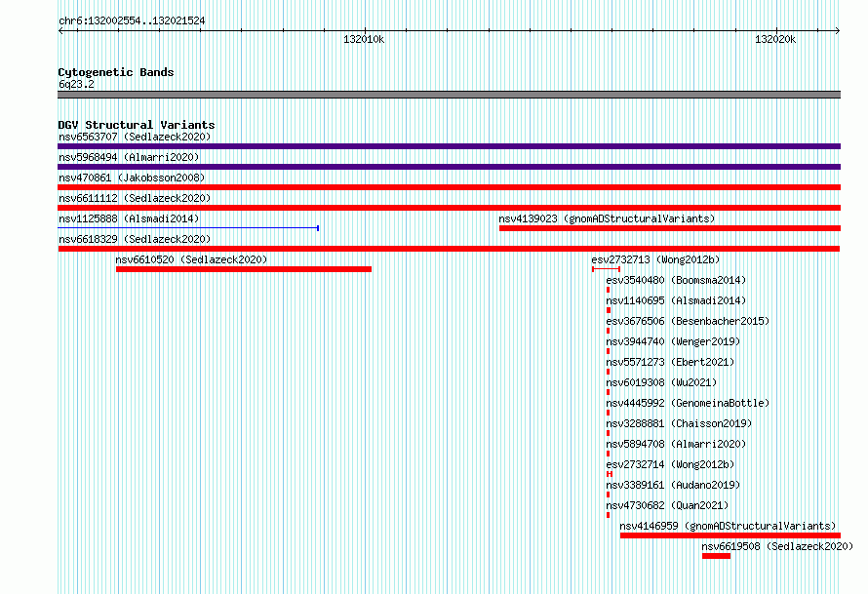Open the esv3676506 (Besenbacher2015) label
Image resolution: width=868 pixels, height=594 pixels.
point(688,321)
